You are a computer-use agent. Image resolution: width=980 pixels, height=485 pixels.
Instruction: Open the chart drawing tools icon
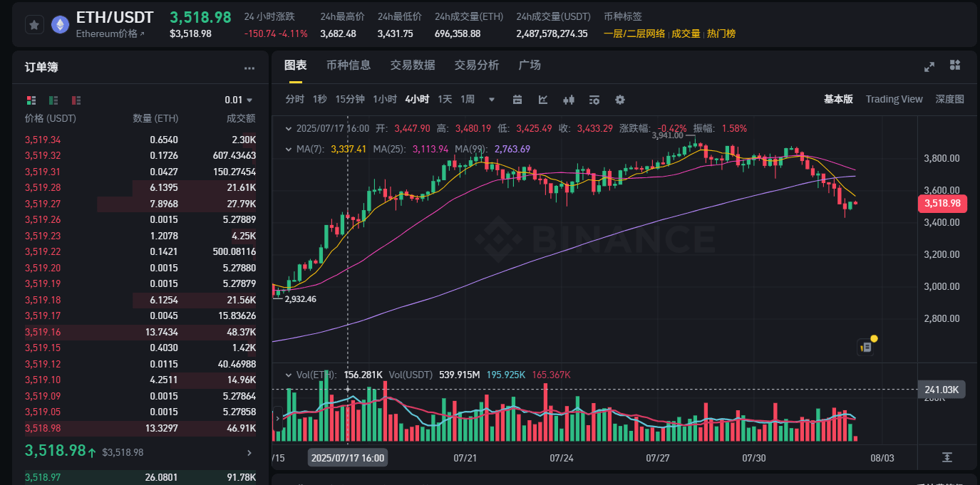(x=543, y=100)
